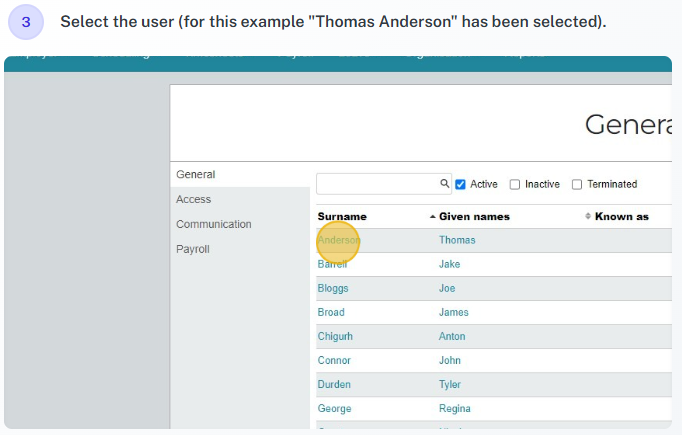The height and width of the screenshot is (435, 682).
Task: Select the given name Joe
Action: coord(447,288)
